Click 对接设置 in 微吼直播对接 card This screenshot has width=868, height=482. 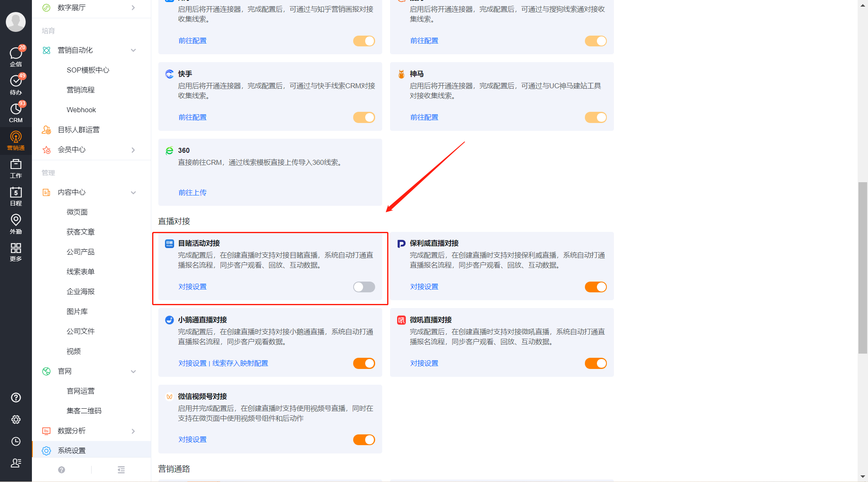[x=424, y=363]
